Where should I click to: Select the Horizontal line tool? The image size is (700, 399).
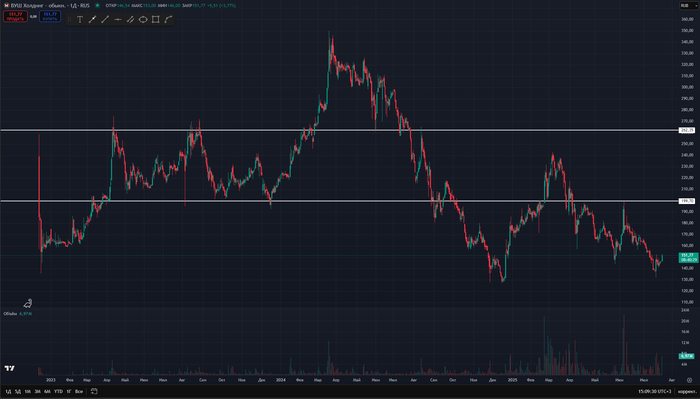coord(118,20)
